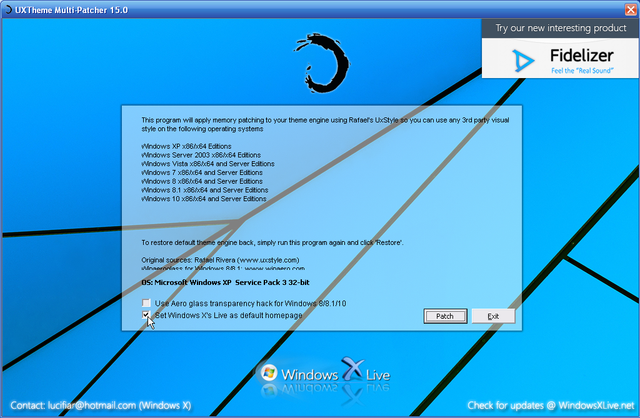Viewport: 640px width, 418px height.
Task: Uncheck Set Windows X's Live as homepage
Action: (x=146, y=315)
